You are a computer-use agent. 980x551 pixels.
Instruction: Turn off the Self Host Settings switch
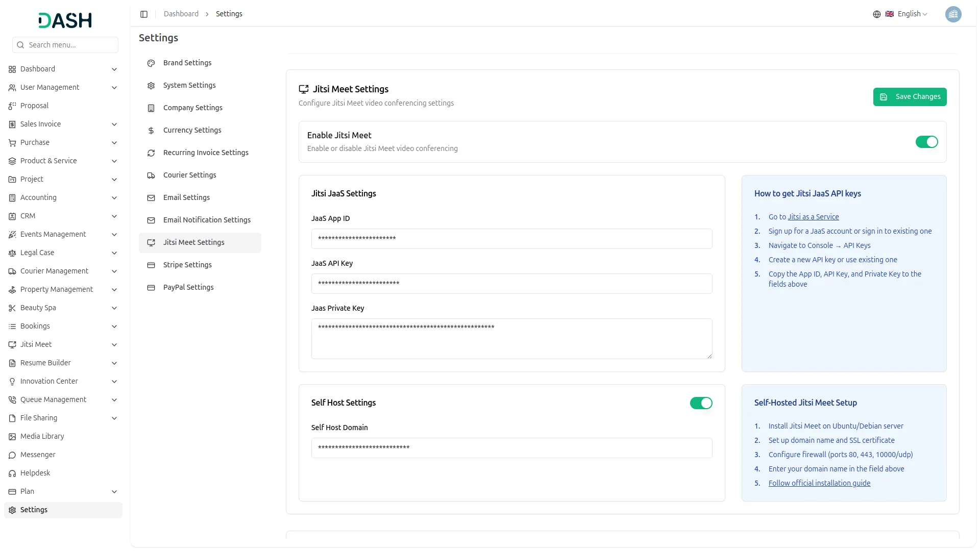(700, 403)
